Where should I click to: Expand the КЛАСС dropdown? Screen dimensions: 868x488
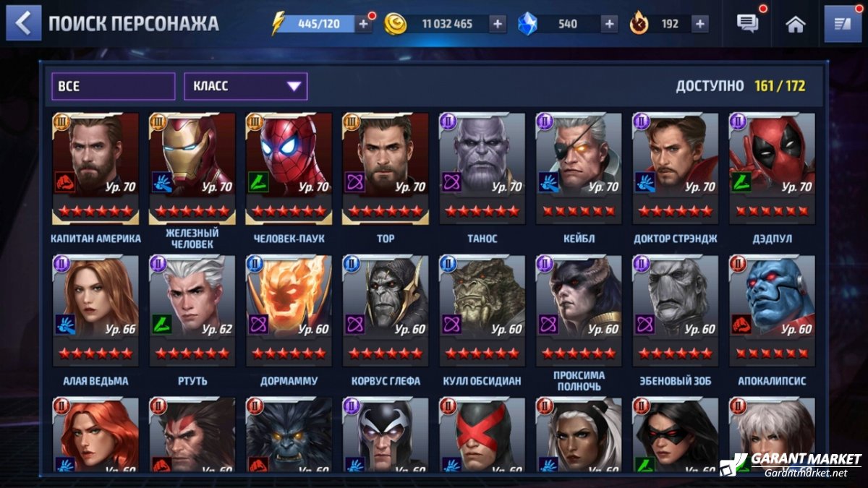pyautogui.click(x=246, y=86)
